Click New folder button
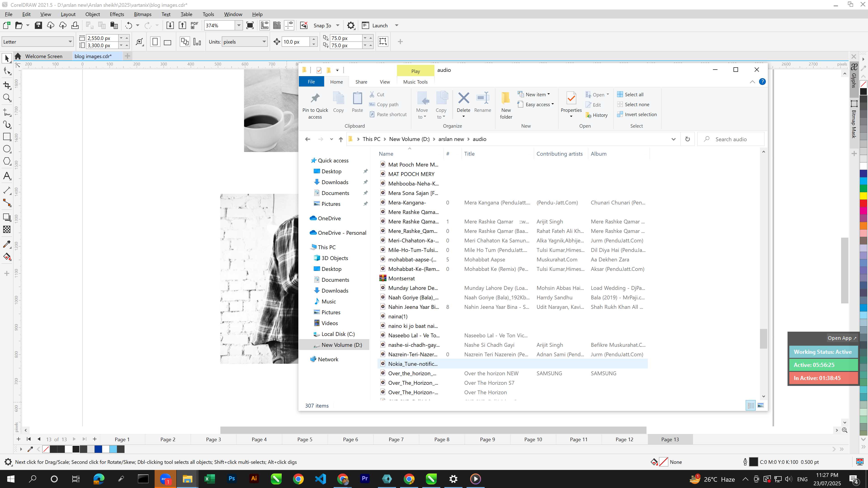This screenshot has width=868, height=488. (506, 106)
